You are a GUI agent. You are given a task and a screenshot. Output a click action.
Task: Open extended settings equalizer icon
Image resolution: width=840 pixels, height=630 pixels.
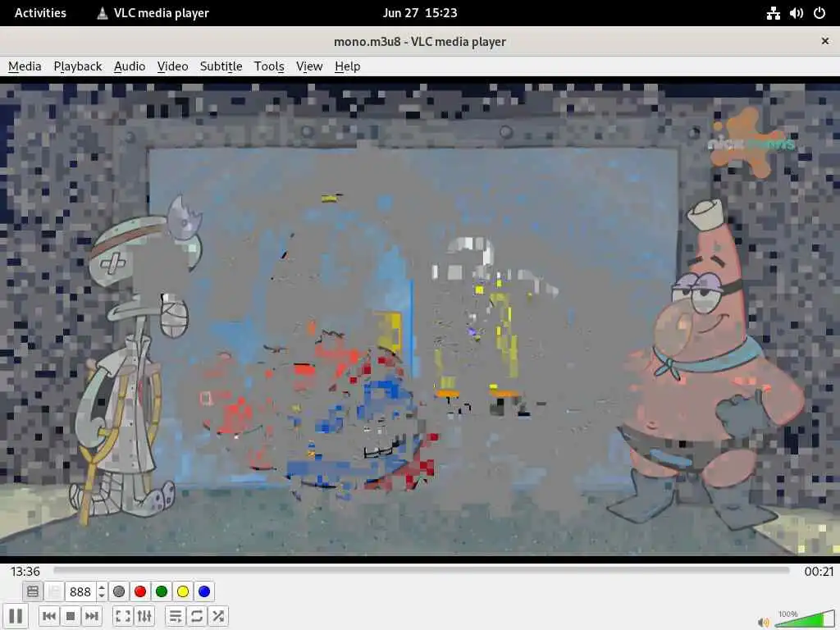pos(144,616)
